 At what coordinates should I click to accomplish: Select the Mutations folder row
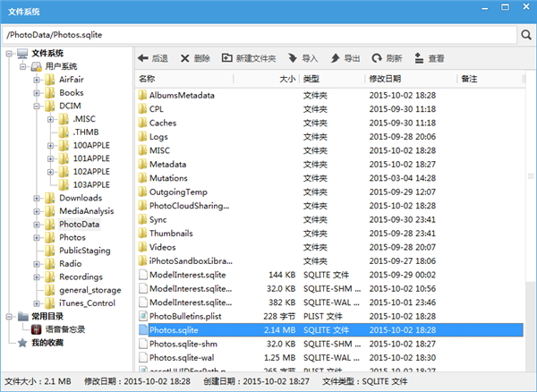(330, 178)
